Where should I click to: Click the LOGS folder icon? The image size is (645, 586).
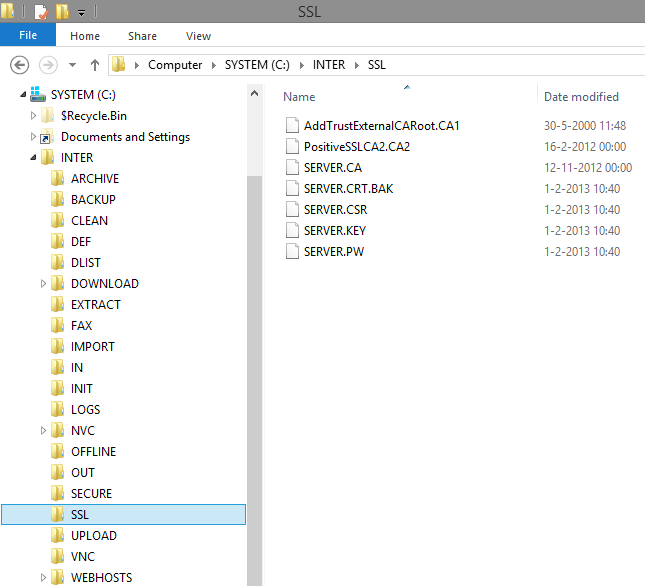click(57, 409)
